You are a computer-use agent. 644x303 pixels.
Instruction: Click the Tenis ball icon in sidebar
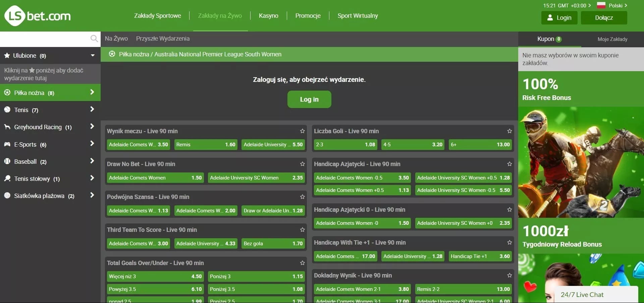[7, 110]
